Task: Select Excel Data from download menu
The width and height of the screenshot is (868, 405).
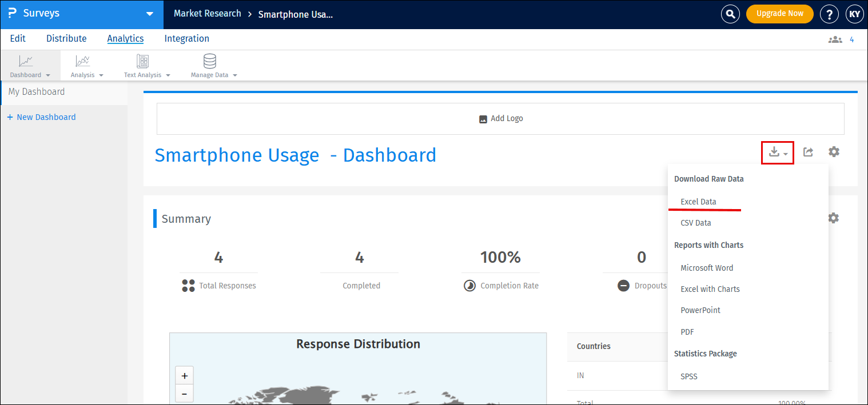Action: click(698, 202)
